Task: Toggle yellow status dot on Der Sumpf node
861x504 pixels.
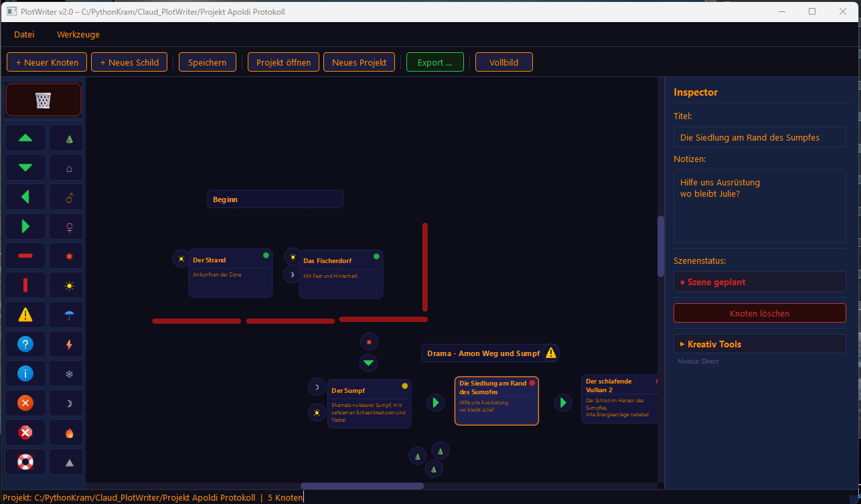Action: click(x=404, y=386)
